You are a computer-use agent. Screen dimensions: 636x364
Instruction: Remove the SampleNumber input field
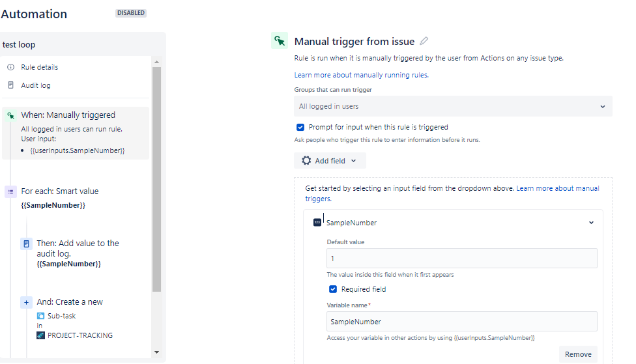pyautogui.click(x=578, y=354)
